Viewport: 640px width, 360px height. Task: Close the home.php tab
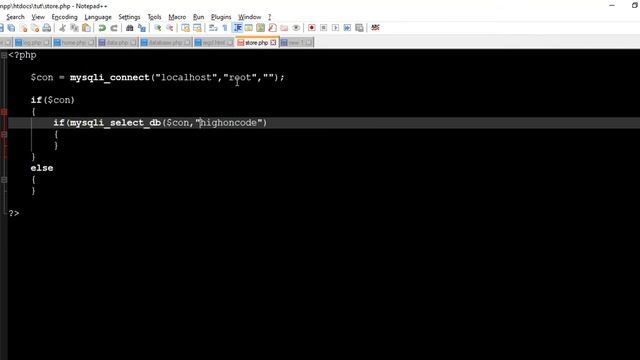tap(91, 42)
